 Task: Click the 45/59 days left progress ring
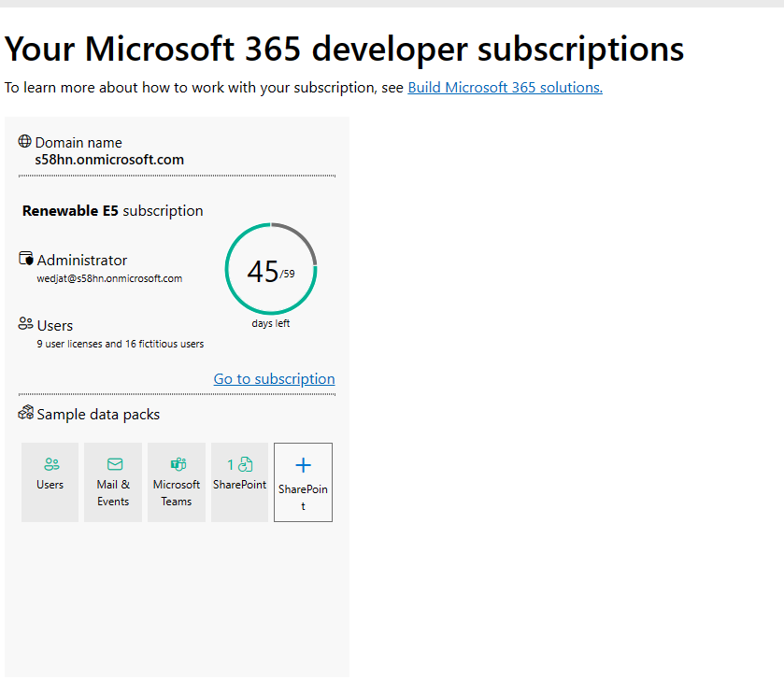(x=270, y=269)
